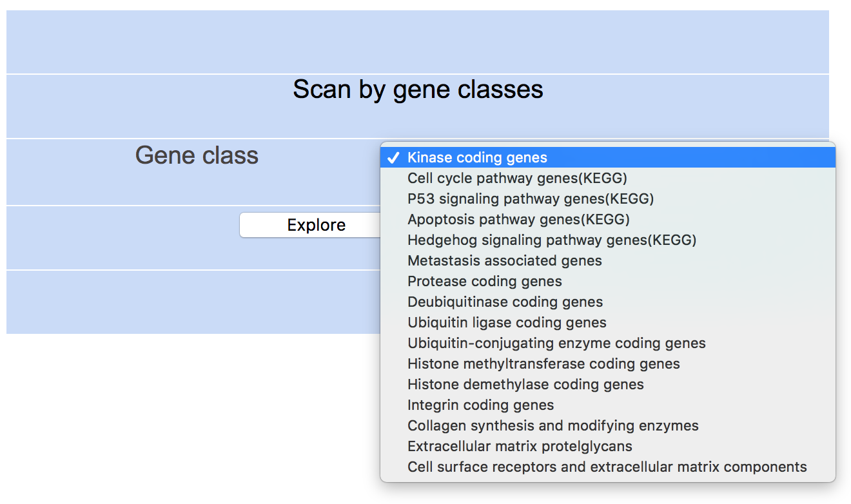Select Metastasis associated genes
This screenshot has height=504, width=851.
[505, 260]
